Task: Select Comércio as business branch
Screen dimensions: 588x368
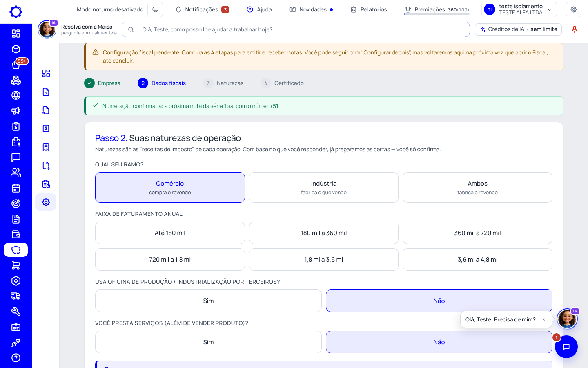Action: (x=170, y=187)
